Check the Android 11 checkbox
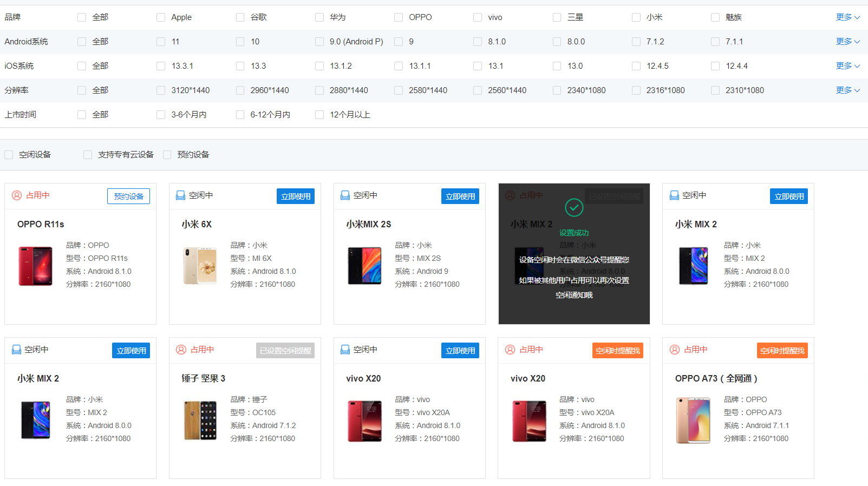 point(161,42)
